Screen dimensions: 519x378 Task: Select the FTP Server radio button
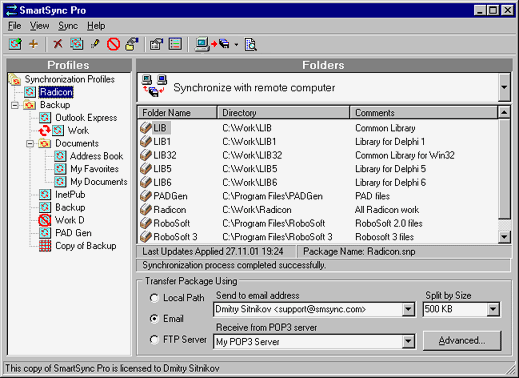(154, 340)
